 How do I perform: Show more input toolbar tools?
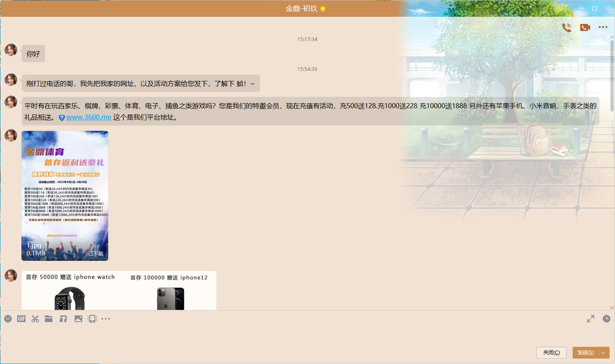pos(106,319)
